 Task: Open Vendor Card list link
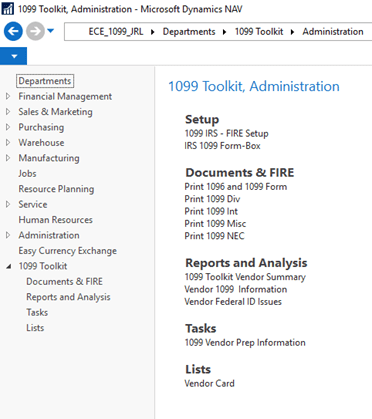[x=209, y=383]
